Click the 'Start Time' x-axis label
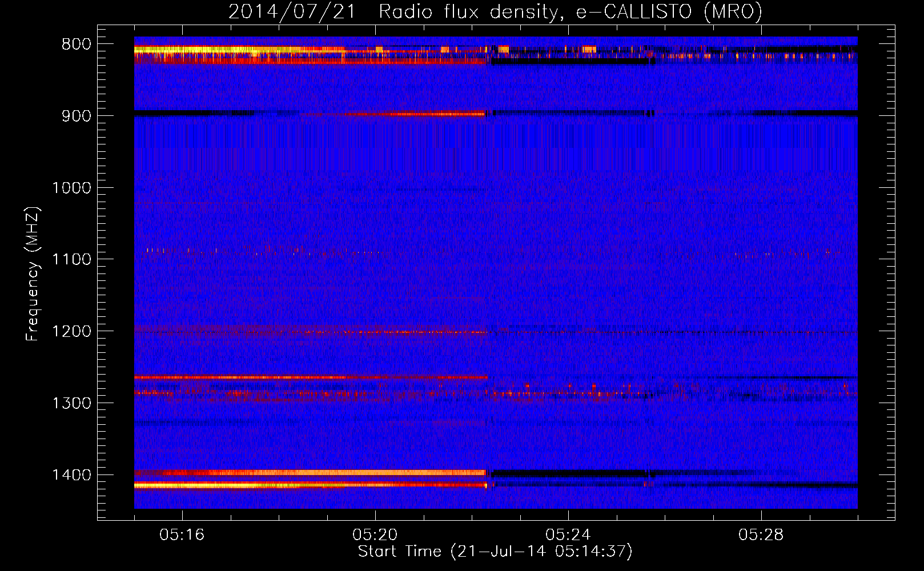This screenshot has width=924, height=571. [495, 552]
